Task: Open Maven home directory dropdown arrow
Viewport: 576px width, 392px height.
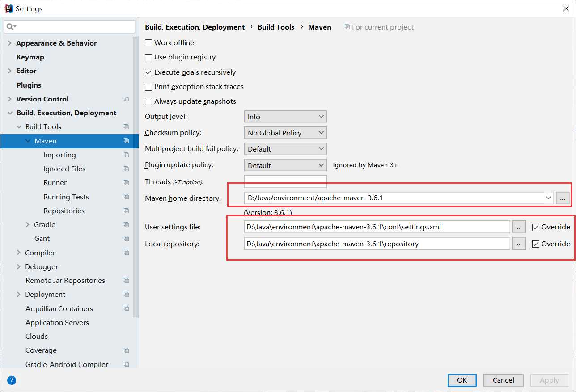Action: tap(549, 198)
